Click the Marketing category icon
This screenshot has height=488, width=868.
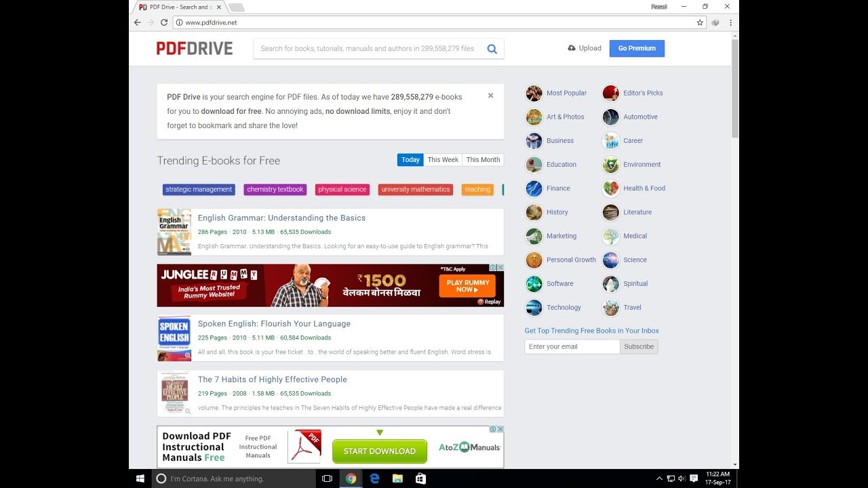534,236
